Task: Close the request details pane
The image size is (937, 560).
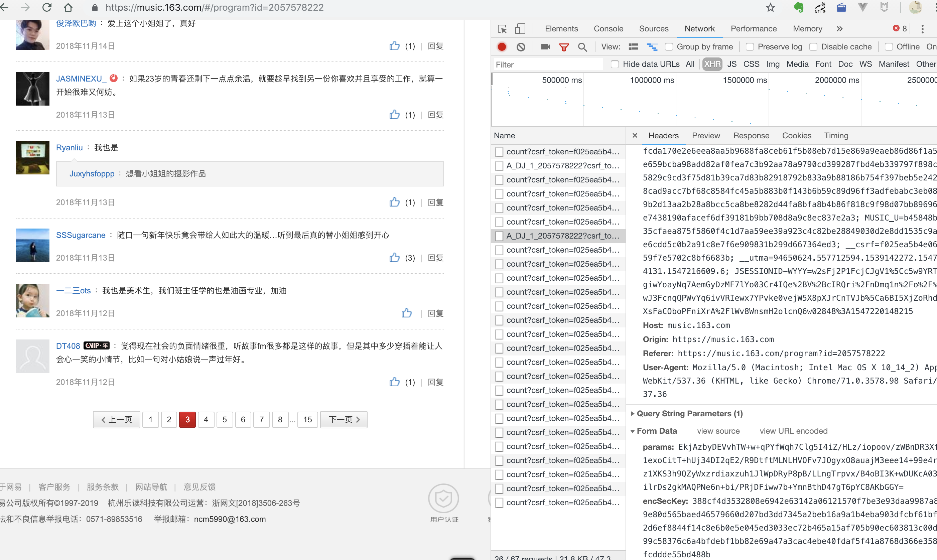Action: click(x=635, y=135)
